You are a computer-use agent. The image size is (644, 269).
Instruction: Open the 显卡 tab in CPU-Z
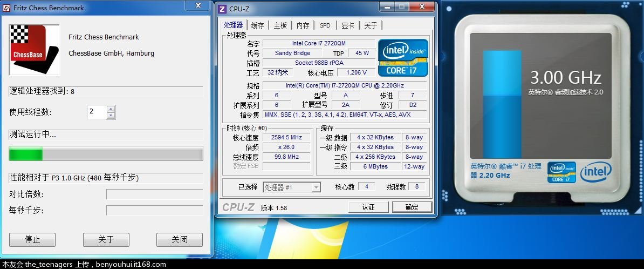[x=348, y=25]
